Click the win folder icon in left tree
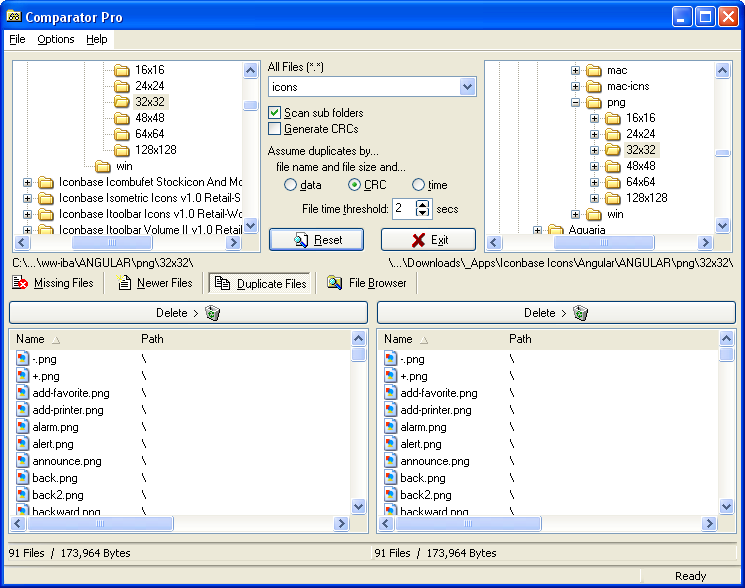This screenshot has height=588, width=745. 103,166
